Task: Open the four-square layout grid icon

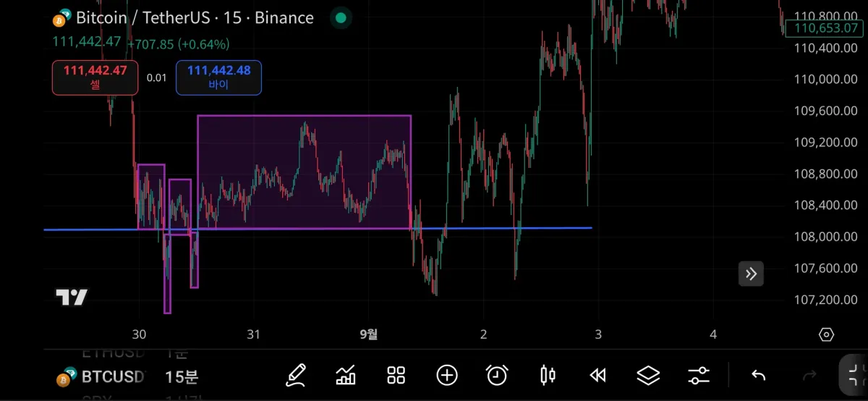Action: point(396,375)
